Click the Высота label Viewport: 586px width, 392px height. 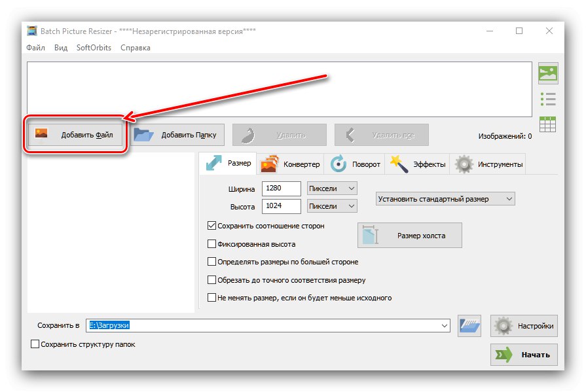pyautogui.click(x=242, y=207)
